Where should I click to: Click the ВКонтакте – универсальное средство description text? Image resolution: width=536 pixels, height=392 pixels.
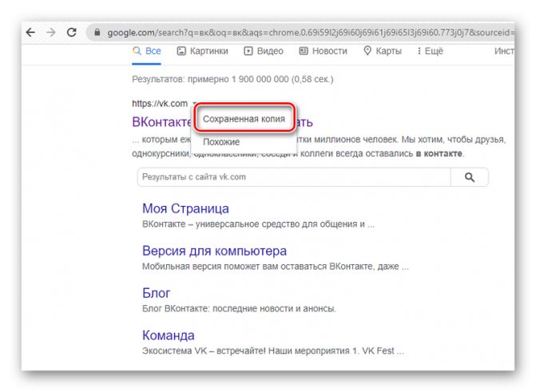(259, 224)
